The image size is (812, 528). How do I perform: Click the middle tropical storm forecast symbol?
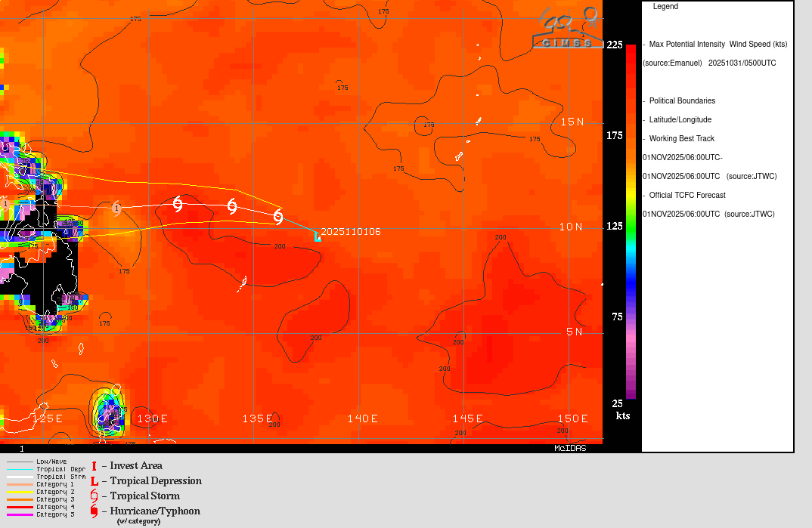(x=231, y=206)
